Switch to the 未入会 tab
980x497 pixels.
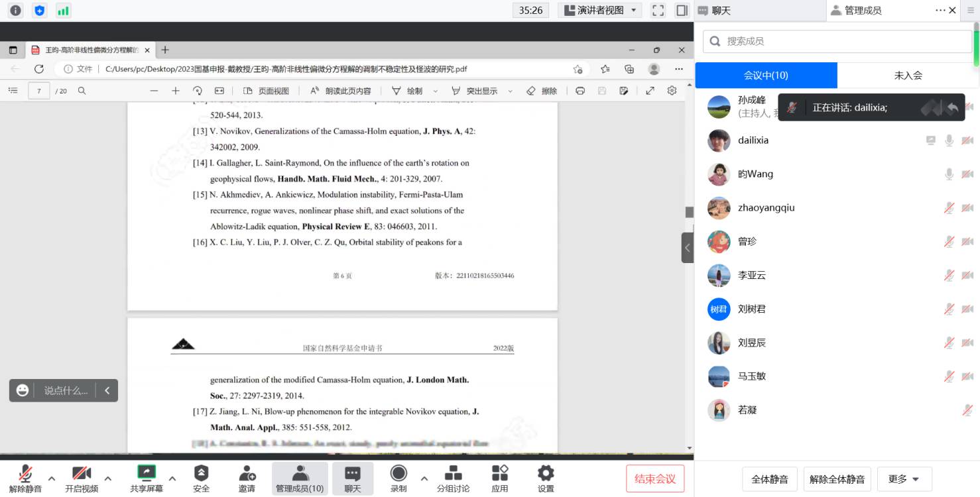(x=908, y=75)
